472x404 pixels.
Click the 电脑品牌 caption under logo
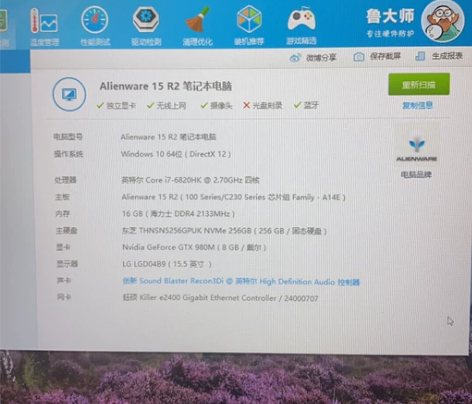(x=416, y=175)
